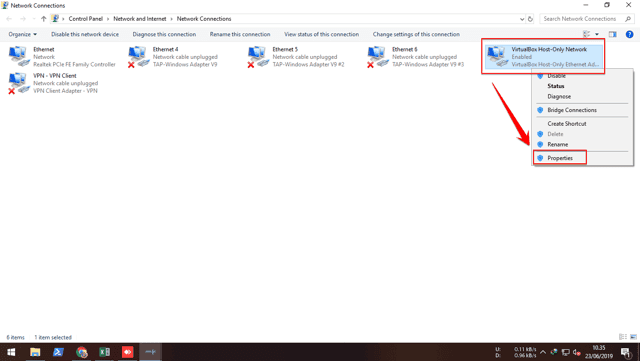Viewport: 640px width, 361px height.
Task: Select the VirtualBox Host-Only Network icon
Action: pos(497,57)
